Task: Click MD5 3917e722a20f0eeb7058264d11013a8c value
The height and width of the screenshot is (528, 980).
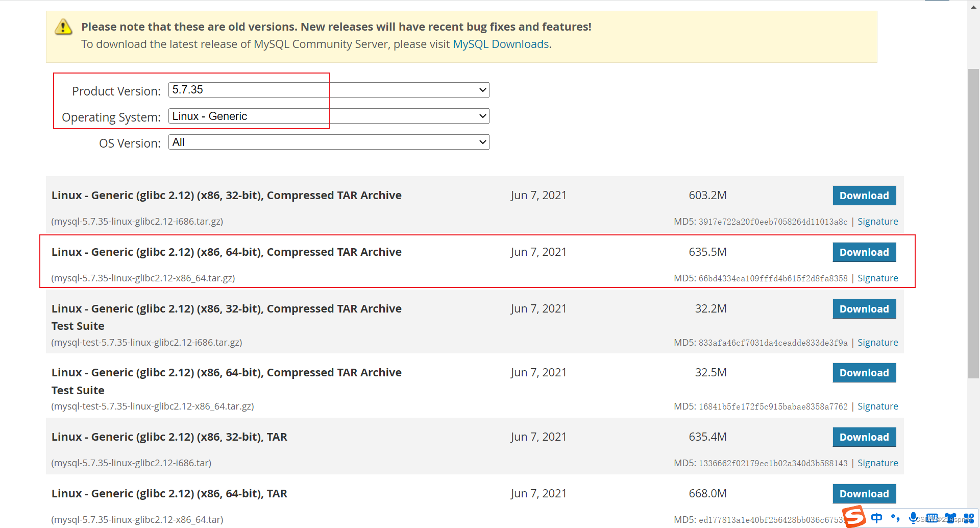Action: click(x=773, y=222)
